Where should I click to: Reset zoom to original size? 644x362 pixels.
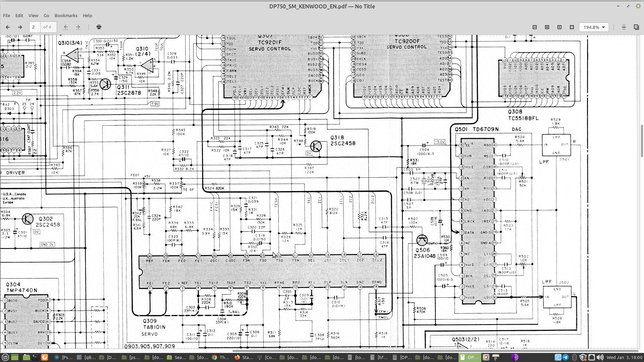559,27
